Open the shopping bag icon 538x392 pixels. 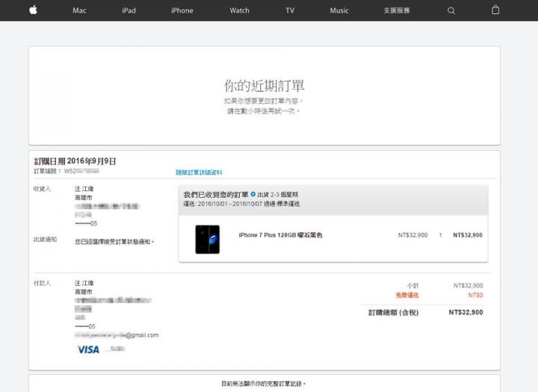[495, 10]
